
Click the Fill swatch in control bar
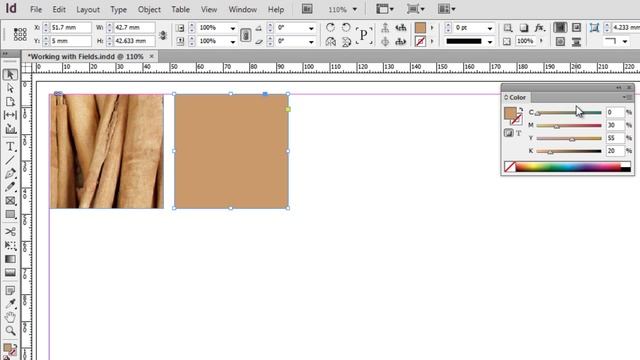tap(420, 27)
